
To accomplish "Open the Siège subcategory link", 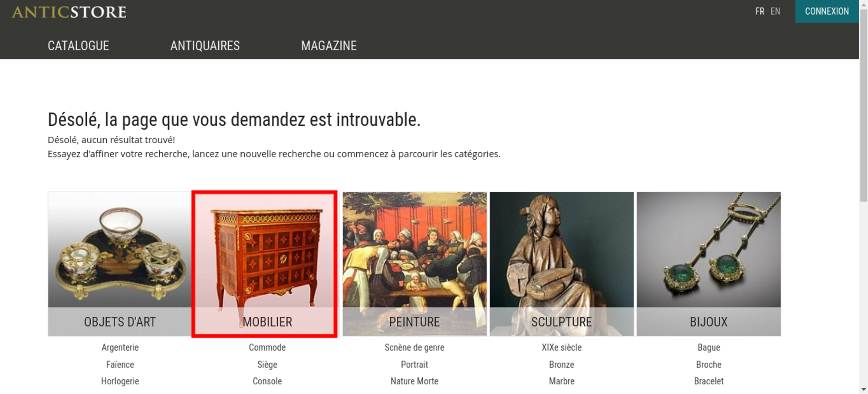I will click(x=267, y=364).
